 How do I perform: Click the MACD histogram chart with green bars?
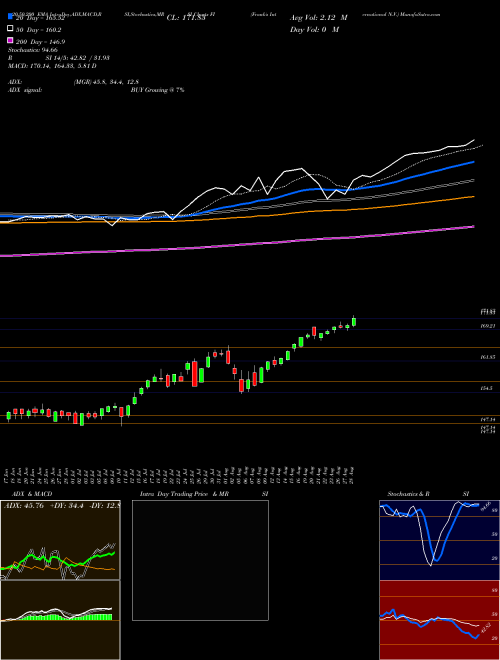click(x=60, y=620)
